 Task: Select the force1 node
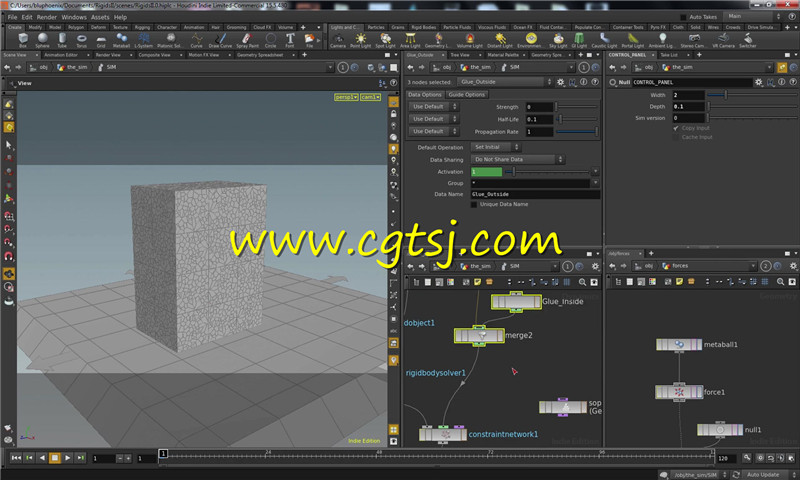(x=679, y=392)
